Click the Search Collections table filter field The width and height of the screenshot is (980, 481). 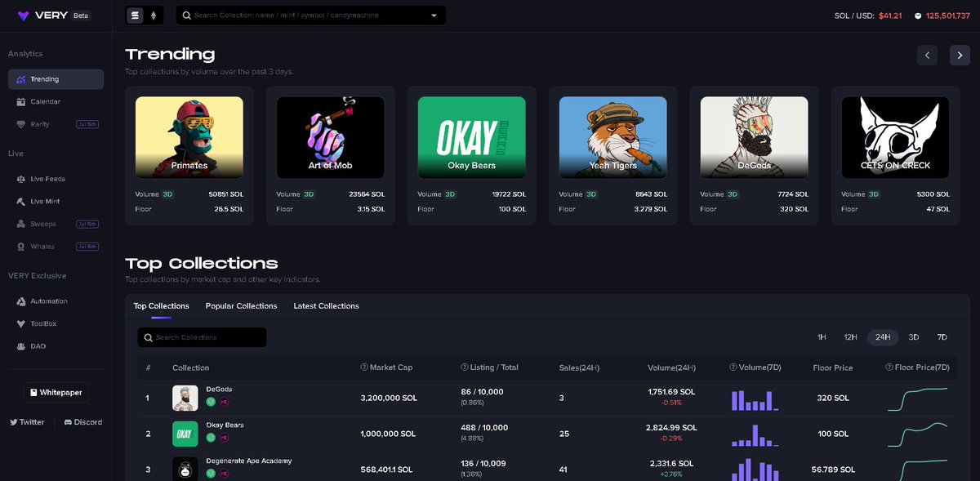point(203,337)
